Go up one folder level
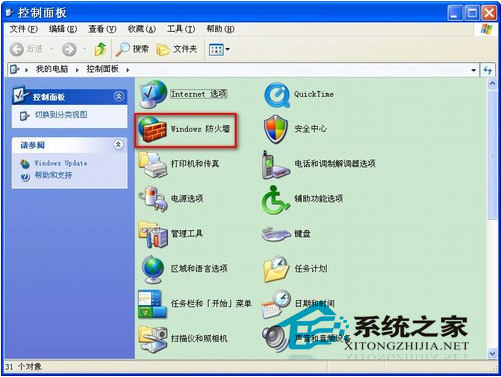This screenshot has width=501, height=377. coord(100,49)
